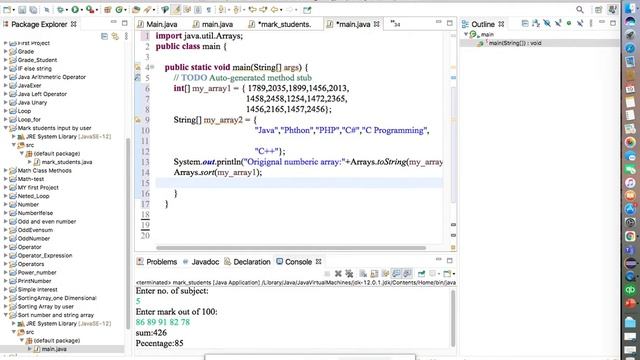Screen dimensions: 640x360
Task: Collapse main class in Outline
Action: (466, 34)
